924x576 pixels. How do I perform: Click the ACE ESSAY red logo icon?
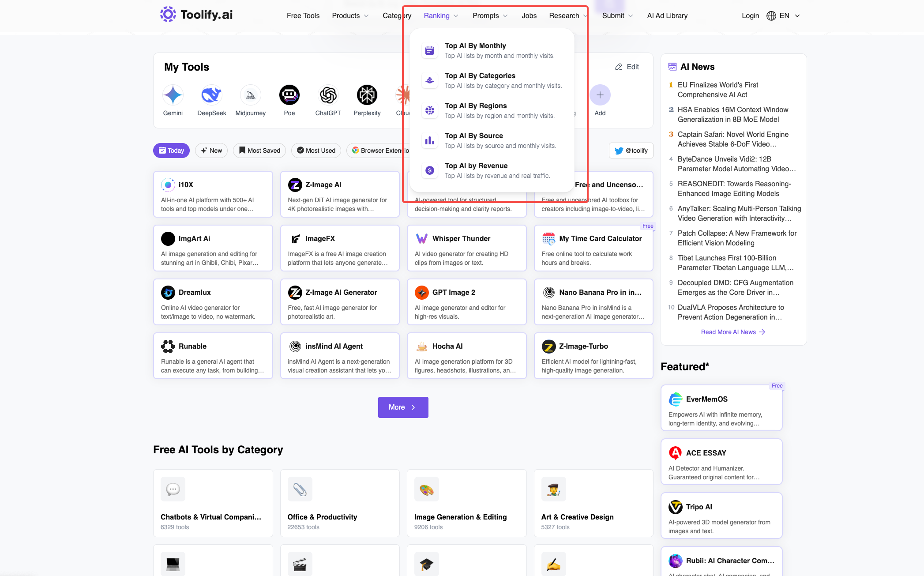[676, 453]
